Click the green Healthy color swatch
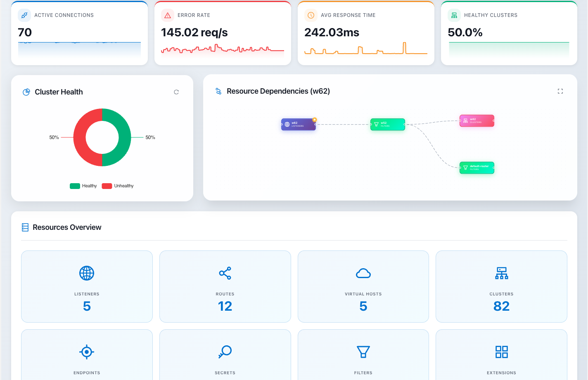This screenshot has width=588, height=380. [74, 186]
